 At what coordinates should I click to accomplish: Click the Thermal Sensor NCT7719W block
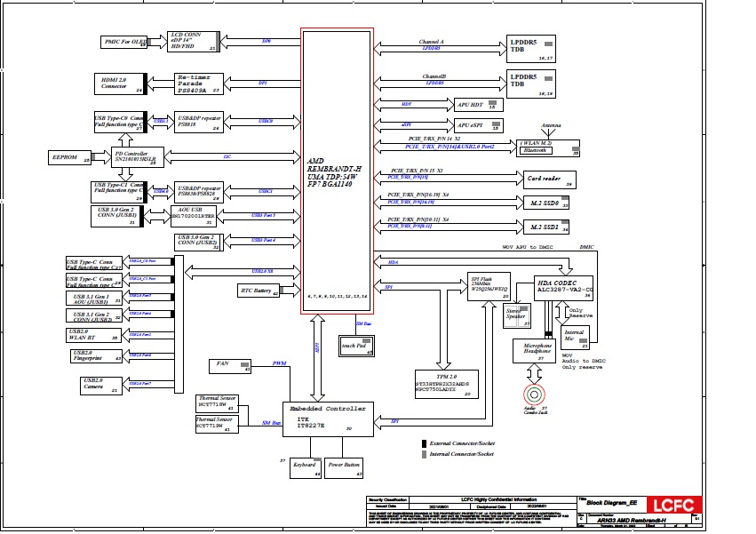tap(217, 424)
